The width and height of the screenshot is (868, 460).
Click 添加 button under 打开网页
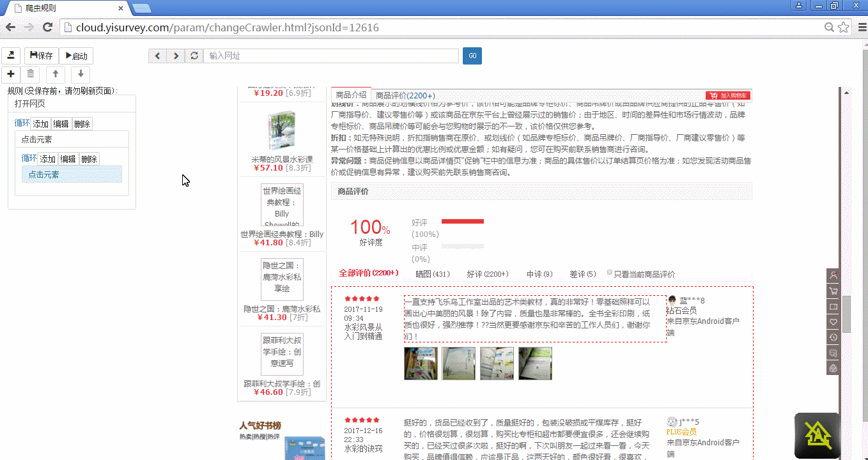click(41, 124)
